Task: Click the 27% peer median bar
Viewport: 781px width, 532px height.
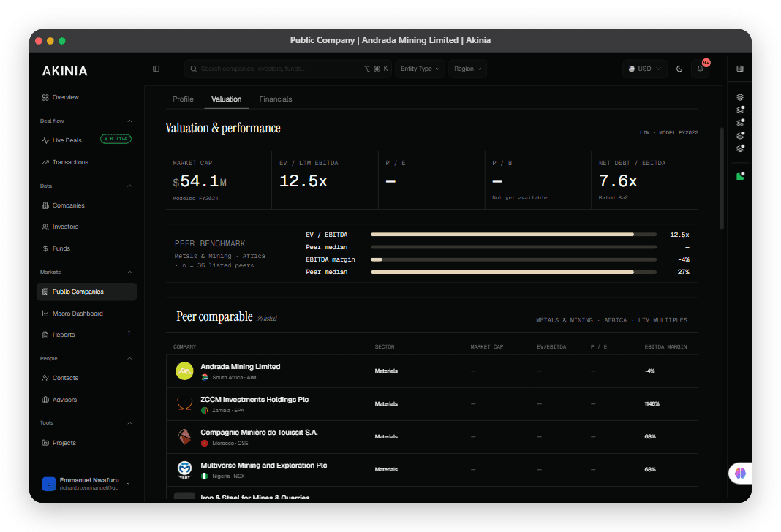Action: tap(513, 272)
